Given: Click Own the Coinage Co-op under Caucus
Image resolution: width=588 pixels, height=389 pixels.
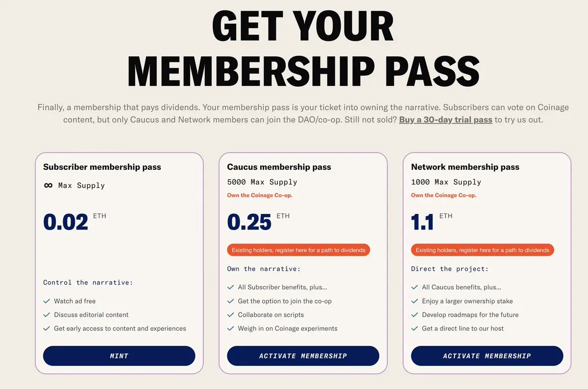Looking at the screenshot, I should pos(260,195).
